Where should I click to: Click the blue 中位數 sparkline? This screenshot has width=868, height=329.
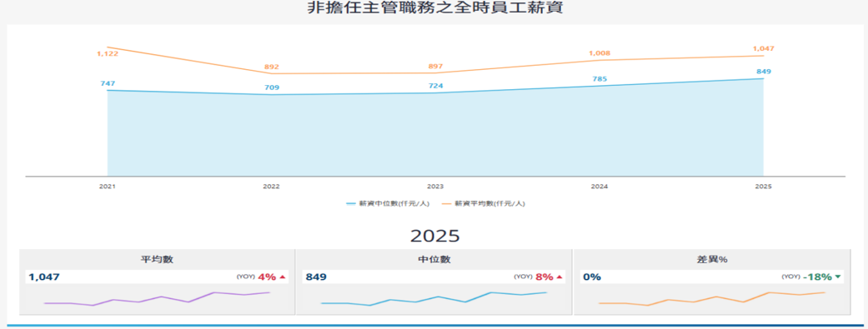pyautogui.click(x=434, y=298)
